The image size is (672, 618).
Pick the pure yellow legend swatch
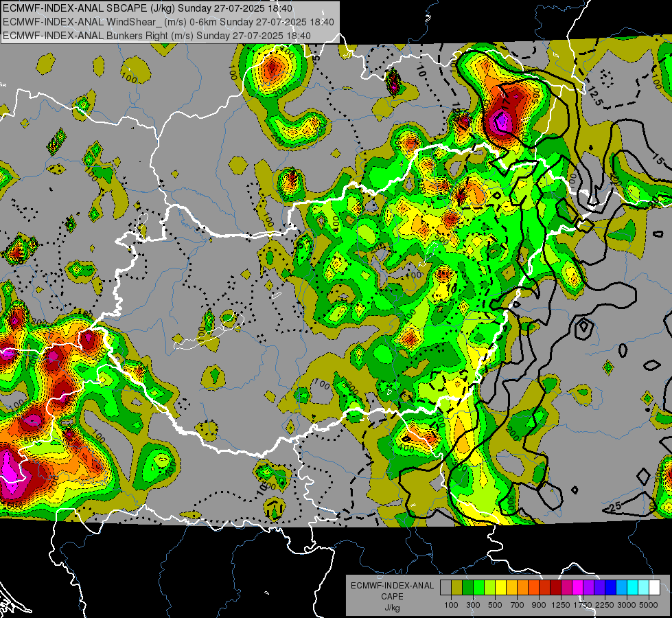(501, 588)
